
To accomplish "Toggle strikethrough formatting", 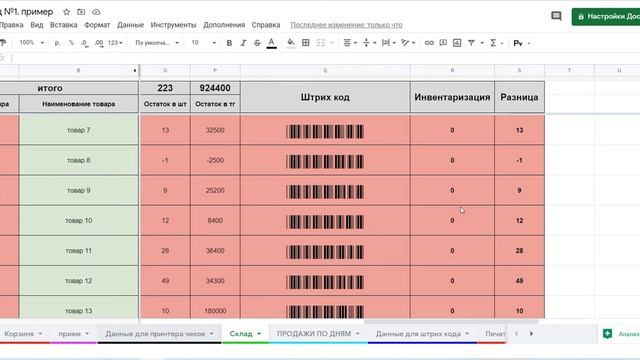I will click(257, 42).
